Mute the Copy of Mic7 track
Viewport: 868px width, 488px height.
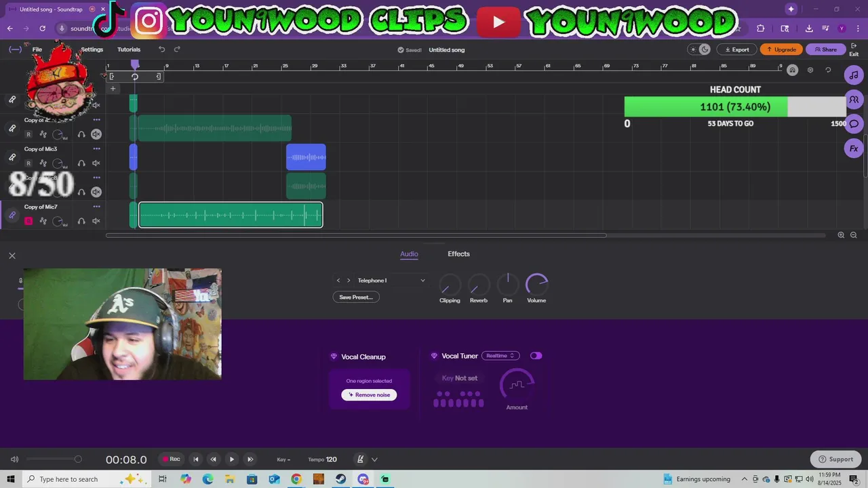coord(96,221)
